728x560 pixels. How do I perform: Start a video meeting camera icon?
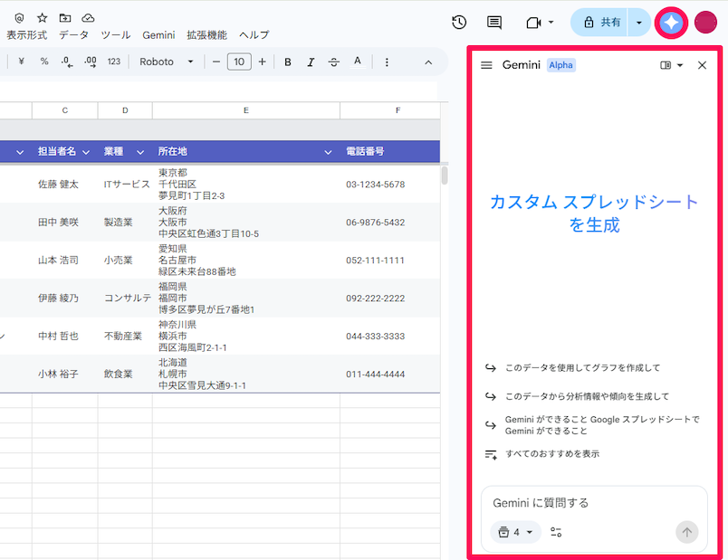click(x=533, y=23)
